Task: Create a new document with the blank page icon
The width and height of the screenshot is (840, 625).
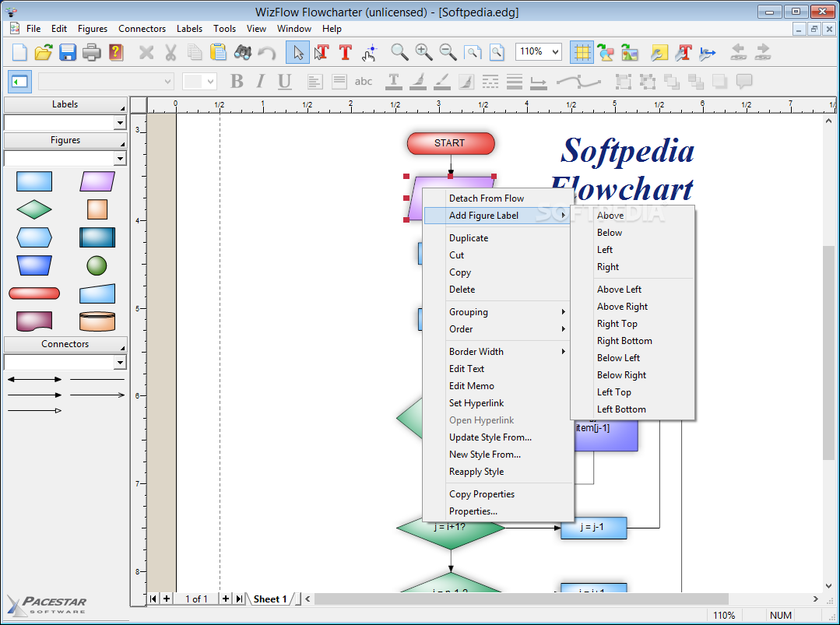Action: coord(19,52)
